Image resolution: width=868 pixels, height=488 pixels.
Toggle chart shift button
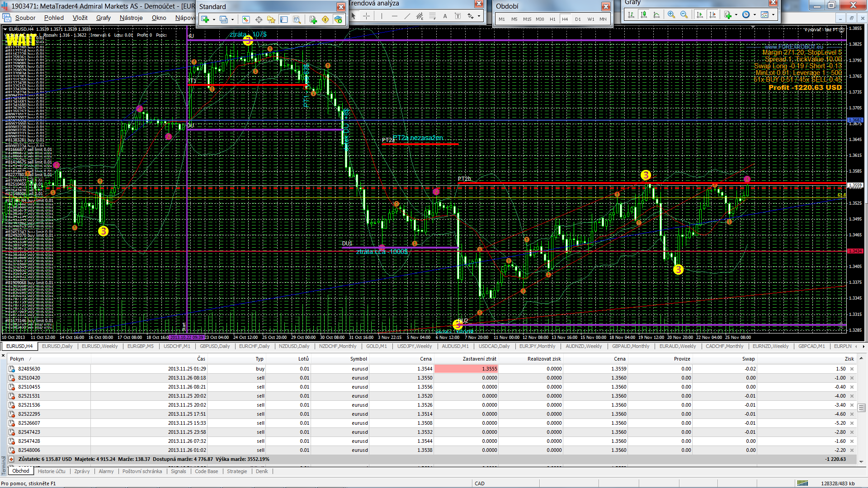712,15
